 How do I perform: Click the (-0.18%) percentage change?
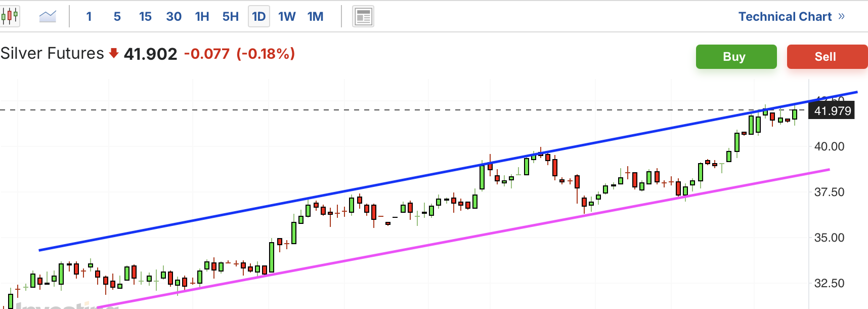coord(266,54)
